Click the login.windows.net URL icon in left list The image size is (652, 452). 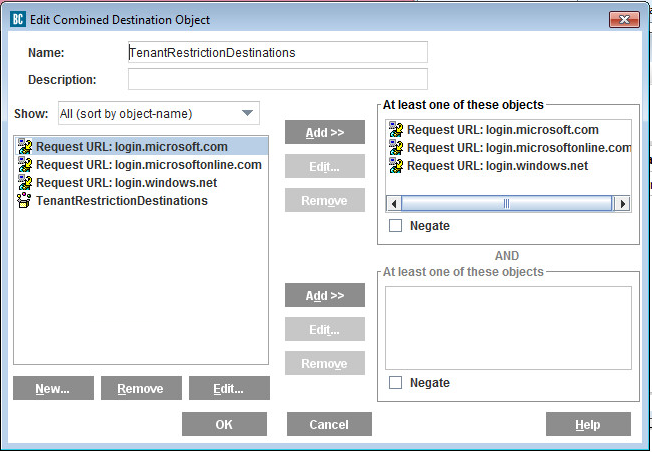pos(25,183)
